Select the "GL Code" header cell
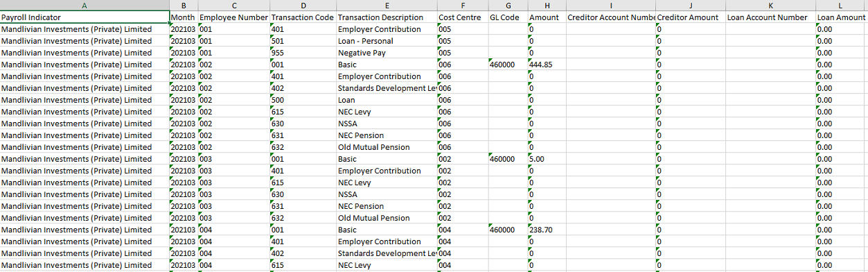Screen dimensions: 868x272 [508, 17]
